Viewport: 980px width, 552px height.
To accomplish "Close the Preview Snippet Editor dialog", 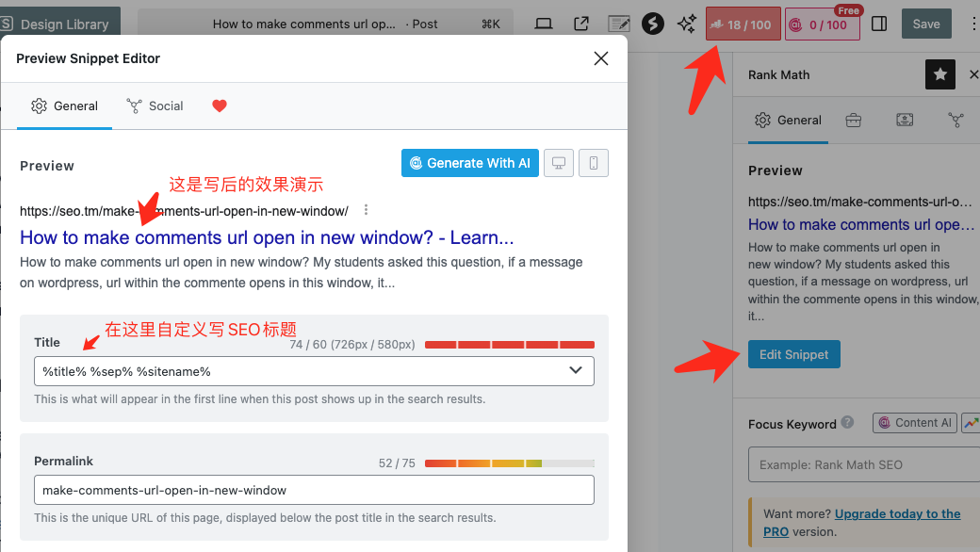I will pos(600,58).
